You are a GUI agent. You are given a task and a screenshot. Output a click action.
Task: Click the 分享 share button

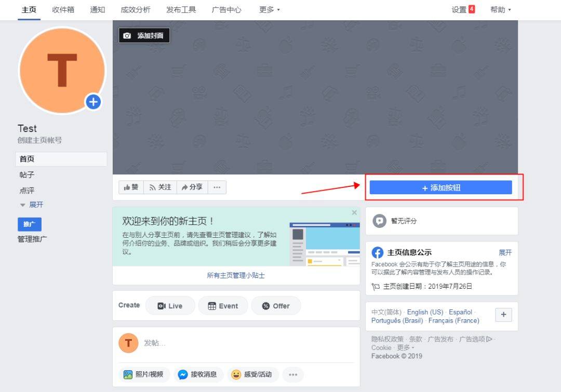click(192, 187)
